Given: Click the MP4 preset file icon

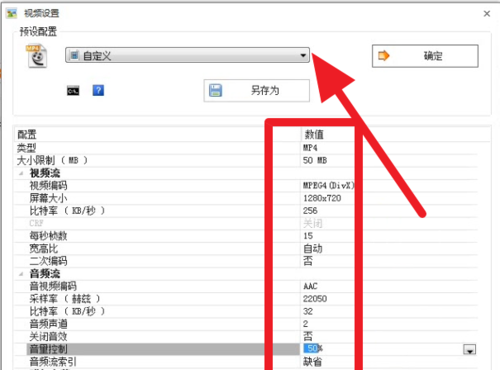Looking at the screenshot, I should click(37, 56).
